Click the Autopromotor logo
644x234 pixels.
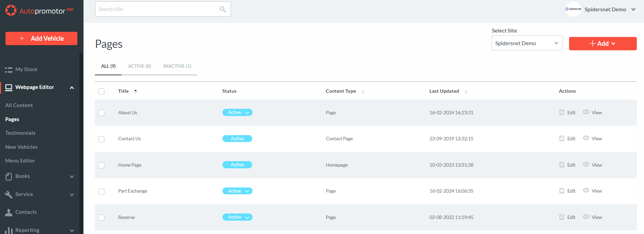39,11
